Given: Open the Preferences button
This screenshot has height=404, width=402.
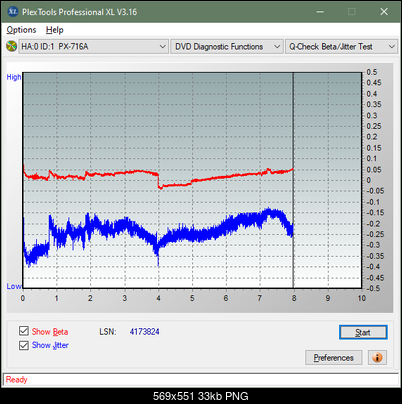Looking at the screenshot, I should coord(334,358).
